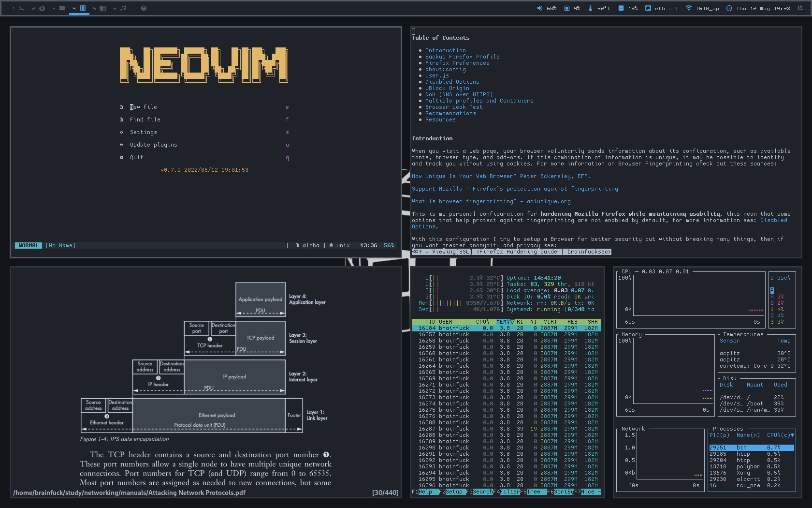This screenshot has height=508, width=812.
Task: Toggle CPU%(c) sort arrow in btm Processes
Action: pyautogui.click(x=792, y=435)
